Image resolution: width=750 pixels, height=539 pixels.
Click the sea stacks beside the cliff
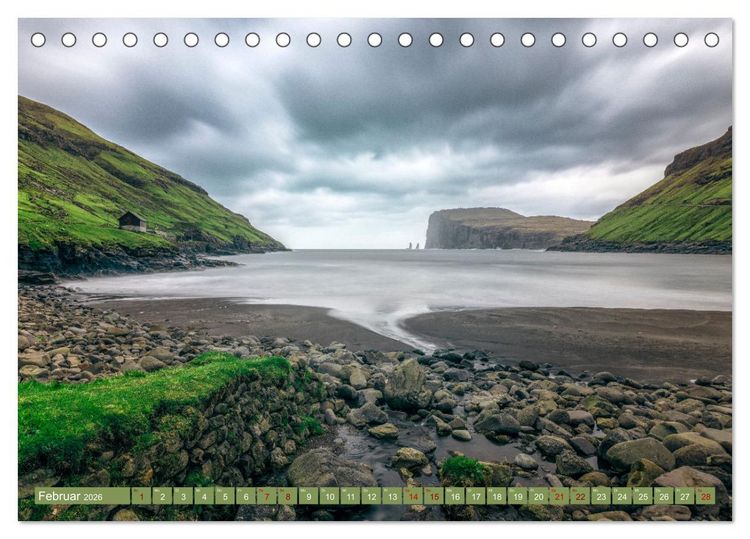(413, 246)
